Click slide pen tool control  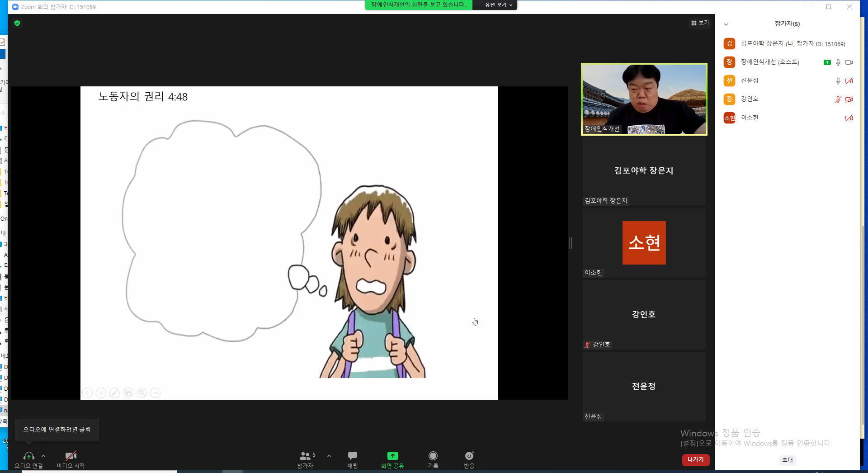click(x=115, y=393)
